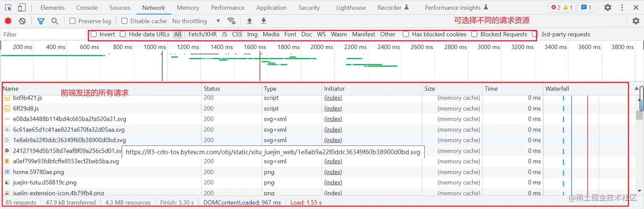Sort by the Initiator column header
The width and height of the screenshot is (644, 209).
(372, 89)
